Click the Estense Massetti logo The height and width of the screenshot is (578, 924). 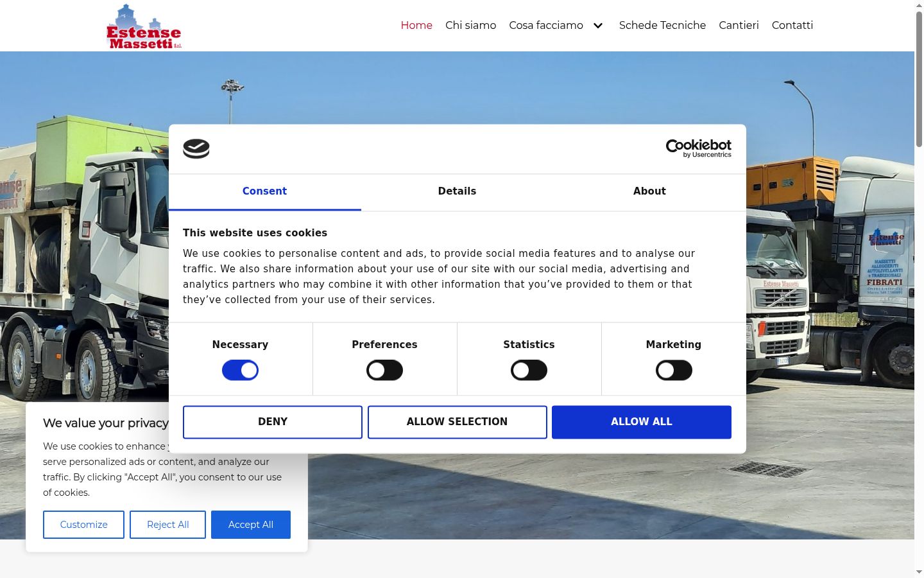144,26
